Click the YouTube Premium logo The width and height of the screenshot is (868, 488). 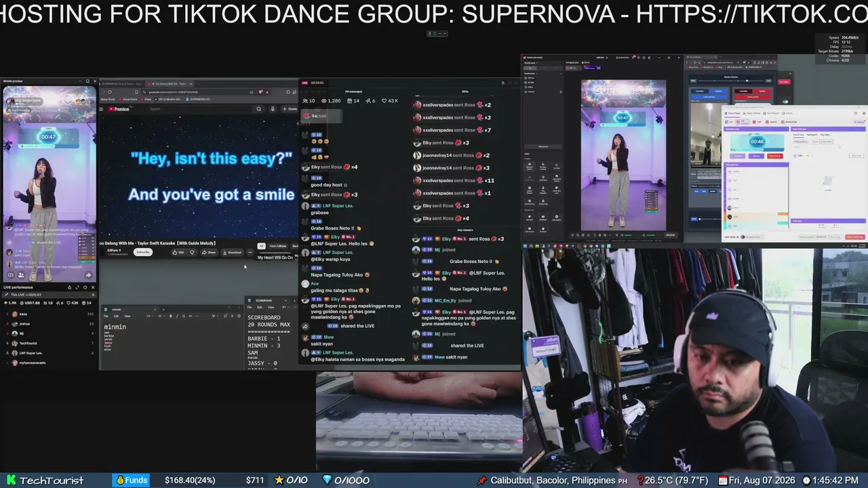click(x=119, y=109)
